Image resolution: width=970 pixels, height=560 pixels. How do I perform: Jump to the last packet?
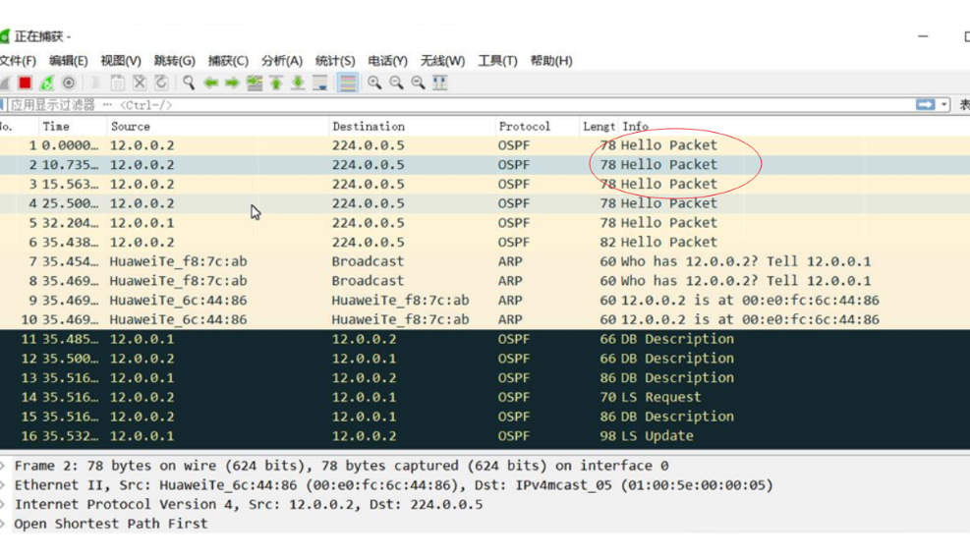coord(298,84)
